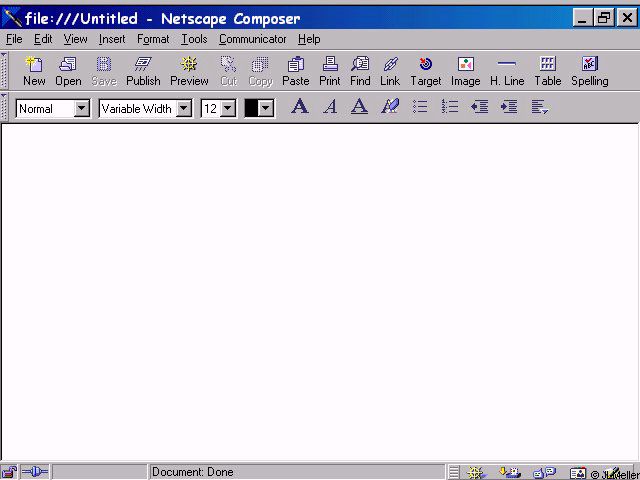Insert a named Target anchor
The width and height of the screenshot is (640, 480).
[426, 71]
